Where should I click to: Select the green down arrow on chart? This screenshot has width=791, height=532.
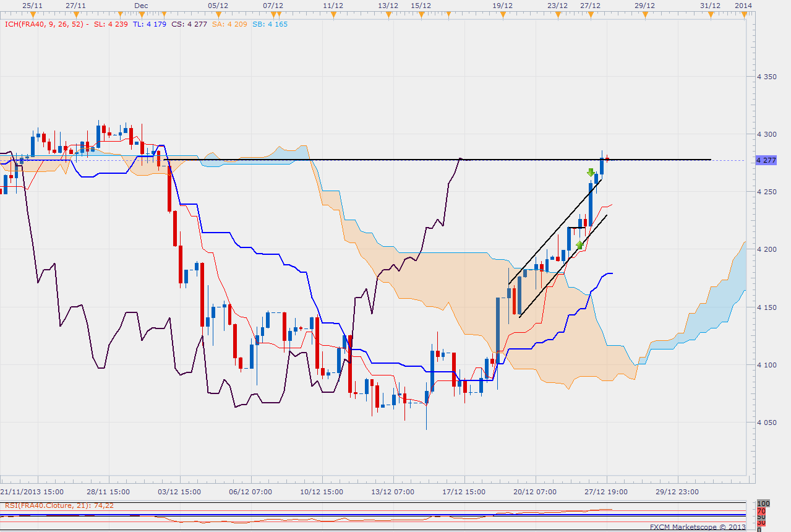[x=591, y=173]
